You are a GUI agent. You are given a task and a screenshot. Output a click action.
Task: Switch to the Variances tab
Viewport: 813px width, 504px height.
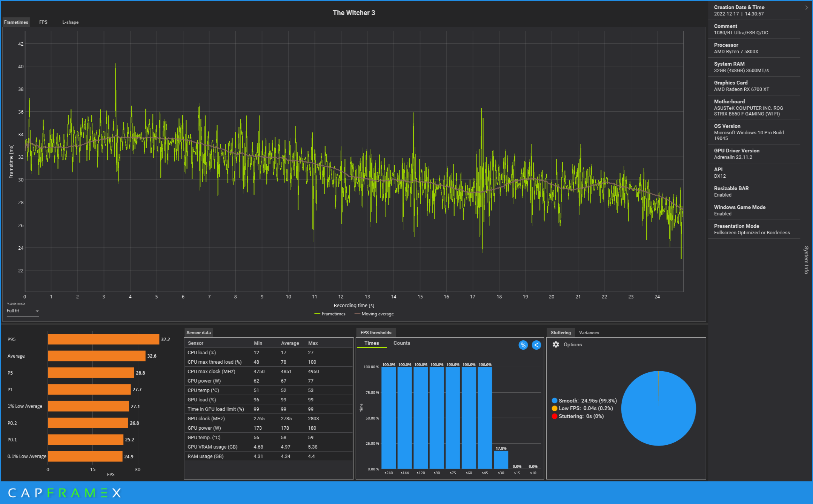[589, 333]
